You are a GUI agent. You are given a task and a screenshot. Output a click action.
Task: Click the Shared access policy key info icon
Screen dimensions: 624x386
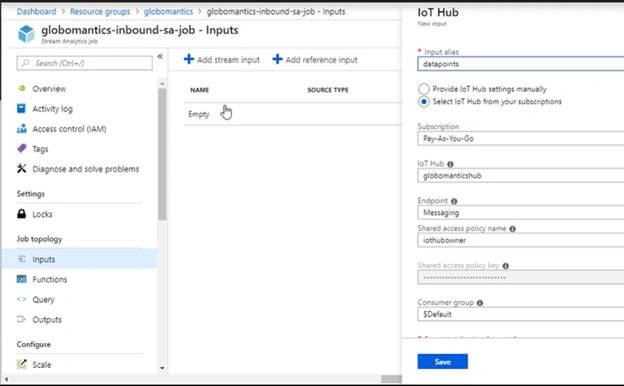[505, 266]
